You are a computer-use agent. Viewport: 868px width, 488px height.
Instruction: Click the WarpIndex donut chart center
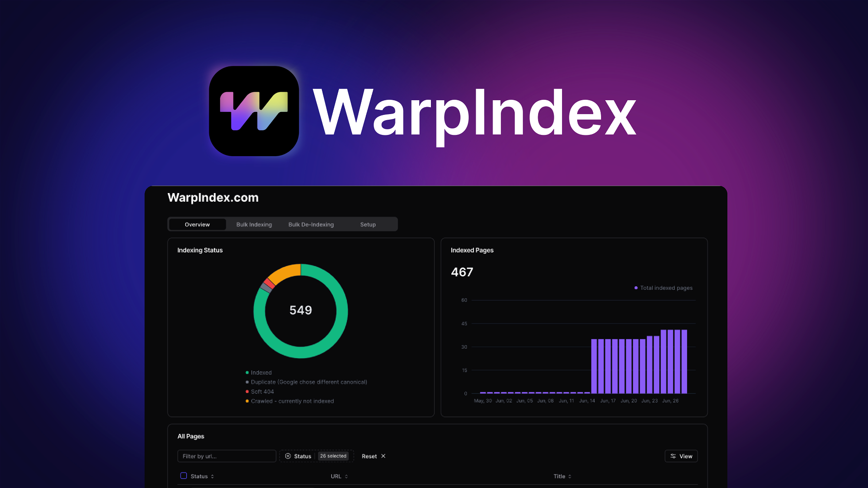[300, 310]
